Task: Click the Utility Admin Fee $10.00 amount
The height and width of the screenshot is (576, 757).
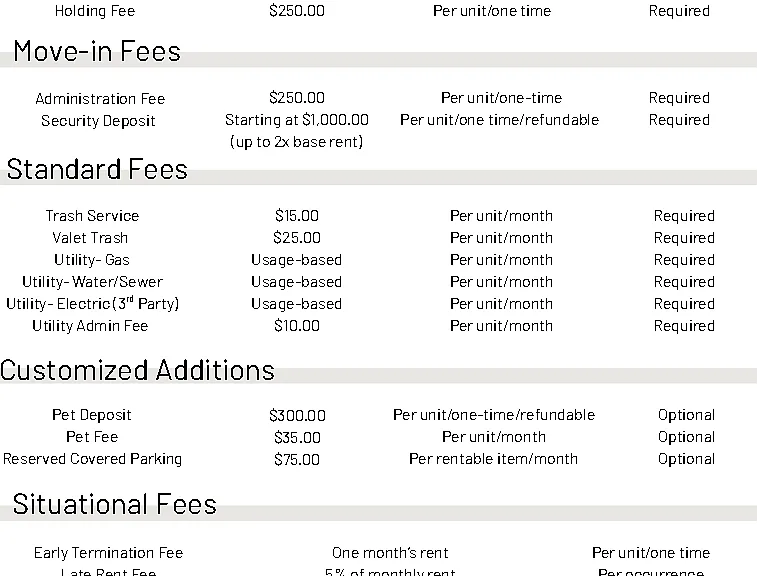Action: click(x=297, y=326)
